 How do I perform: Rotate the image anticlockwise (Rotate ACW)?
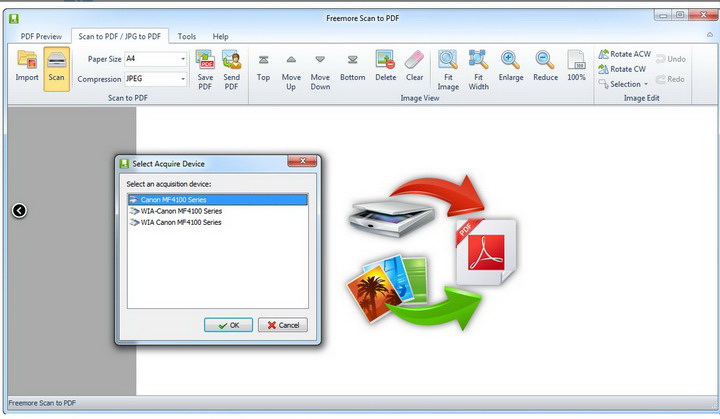point(624,54)
